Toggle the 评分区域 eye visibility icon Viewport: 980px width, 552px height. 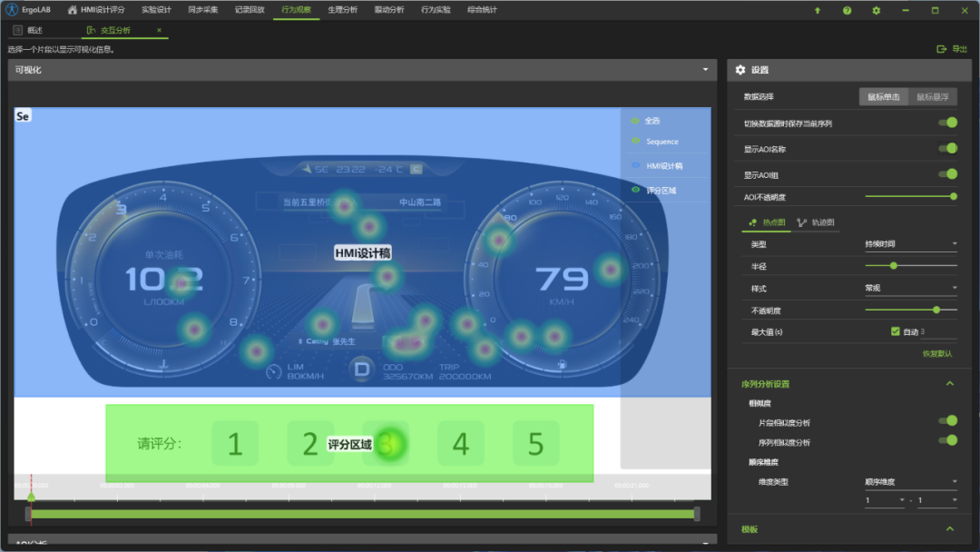coord(635,190)
